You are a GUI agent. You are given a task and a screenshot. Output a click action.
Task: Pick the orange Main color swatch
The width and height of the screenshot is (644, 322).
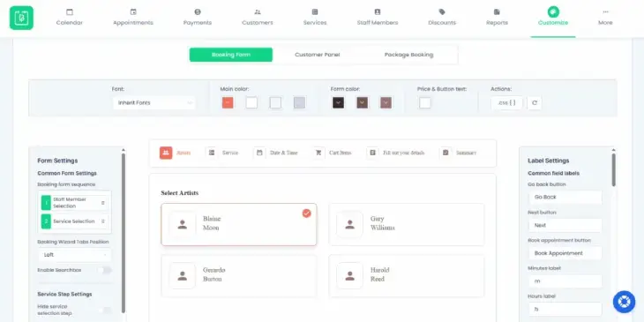click(x=228, y=102)
